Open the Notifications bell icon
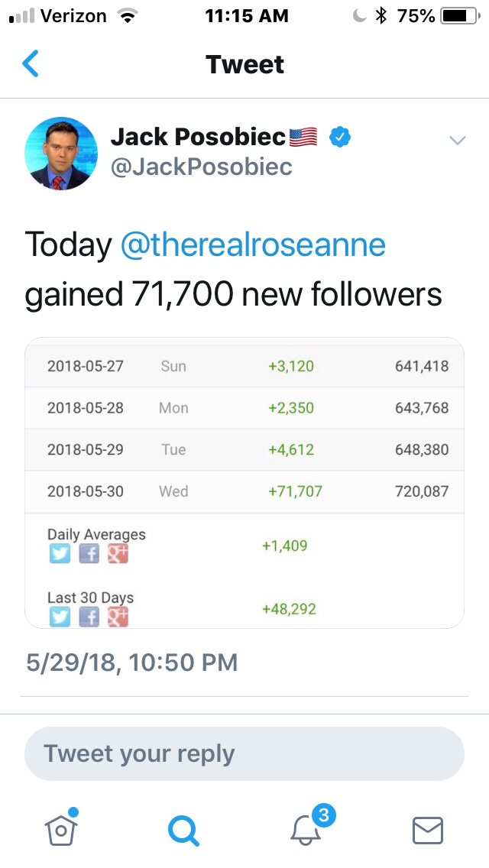Viewport: 489px width, 868px height. (307, 828)
